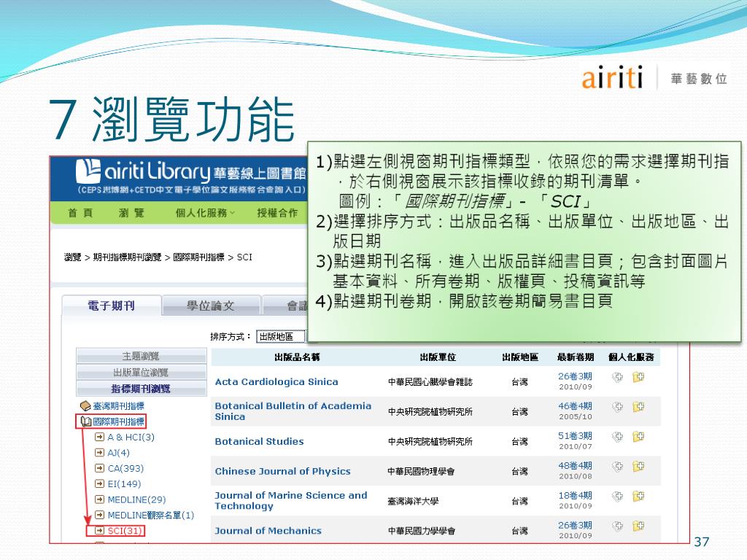Viewport: 747px width, 560px height.
Task: Click publisher 中華民國力學學會
Action: click(421, 531)
